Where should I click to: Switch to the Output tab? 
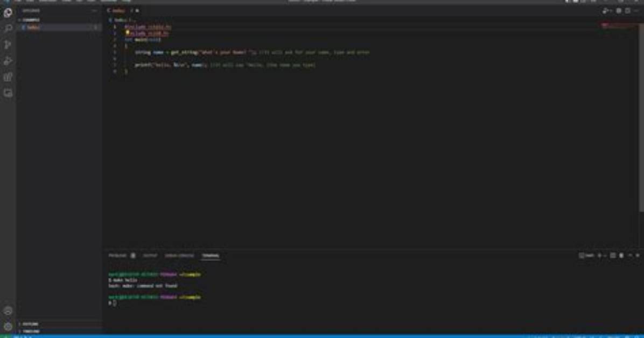point(150,256)
